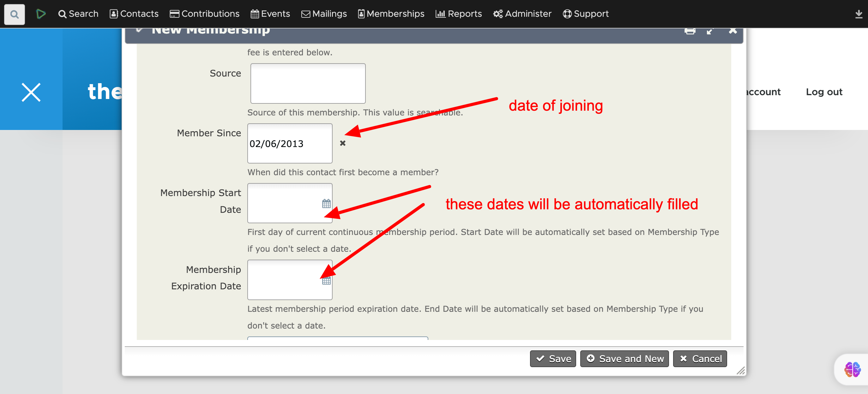This screenshot has width=868, height=394.
Task: Open the CiviCRM logo home icon
Action: point(41,14)
